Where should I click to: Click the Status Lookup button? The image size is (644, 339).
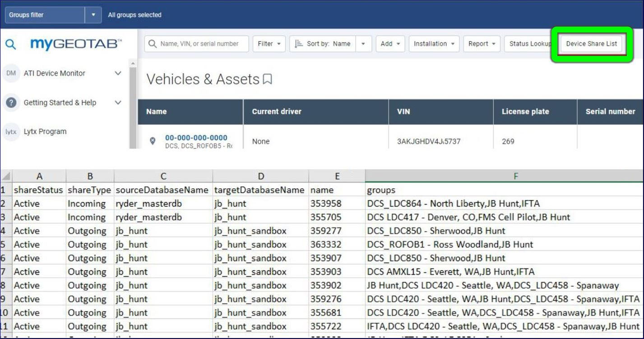click(529, 44)
